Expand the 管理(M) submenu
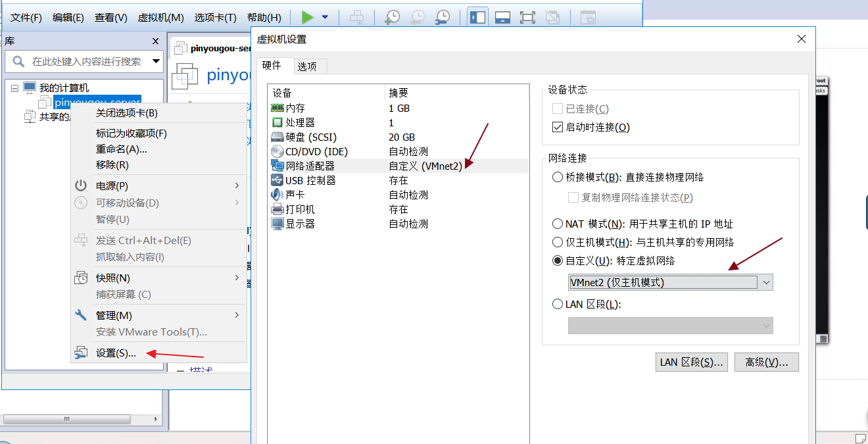 [158, 316]
